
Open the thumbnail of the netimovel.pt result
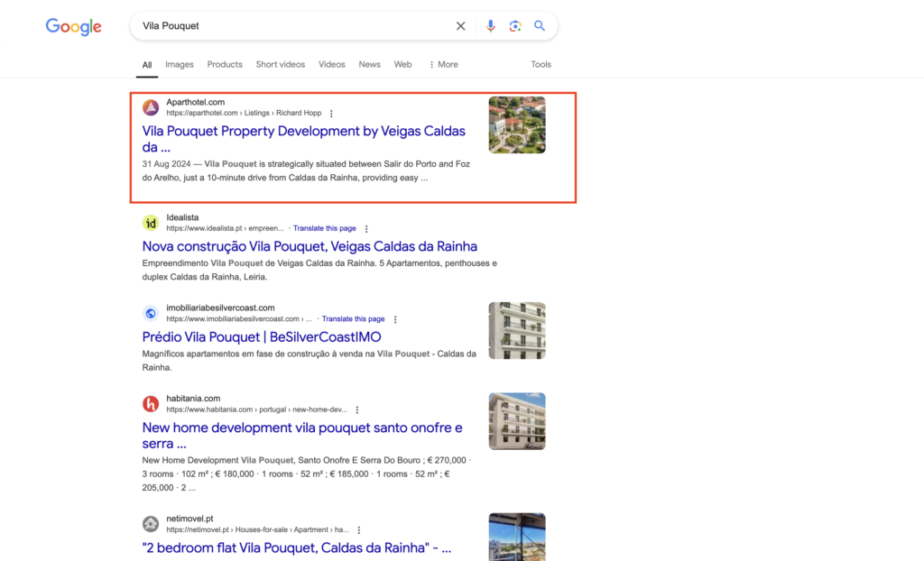coord(517,537)
